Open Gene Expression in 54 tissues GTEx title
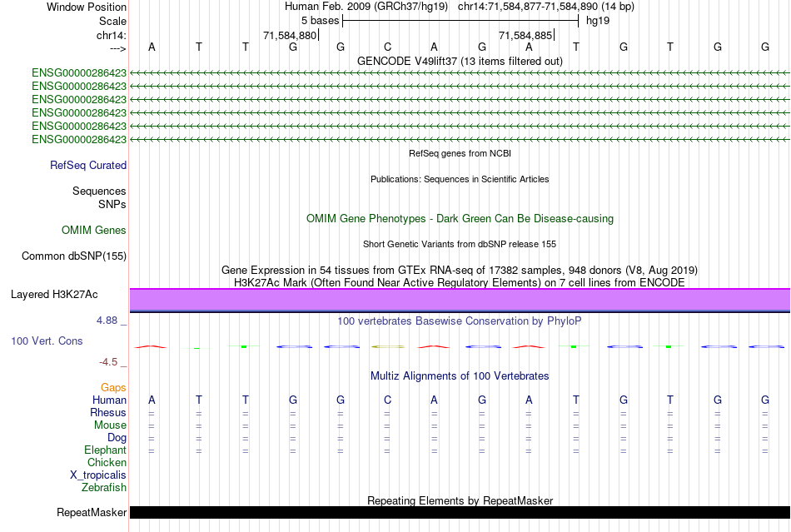 (x=460, y=270)
